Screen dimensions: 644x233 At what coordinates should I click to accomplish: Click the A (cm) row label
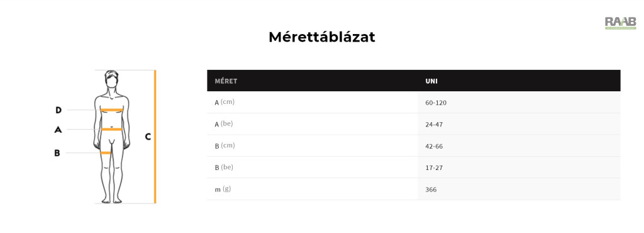(225, 102)
